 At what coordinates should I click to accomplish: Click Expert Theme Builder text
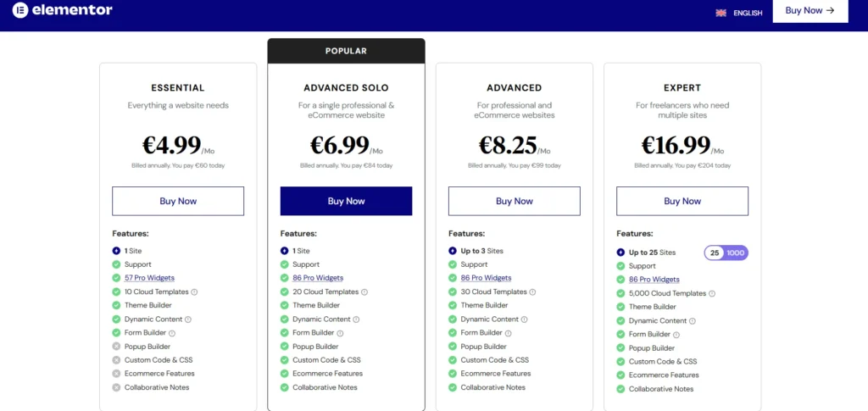pos(652,307)
